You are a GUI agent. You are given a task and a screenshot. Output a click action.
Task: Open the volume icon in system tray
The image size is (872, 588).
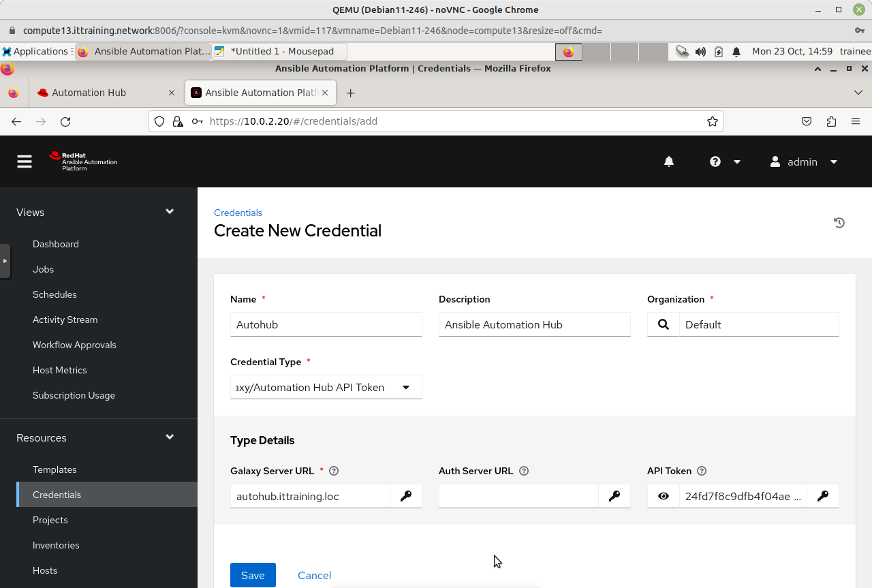point(700,51)
